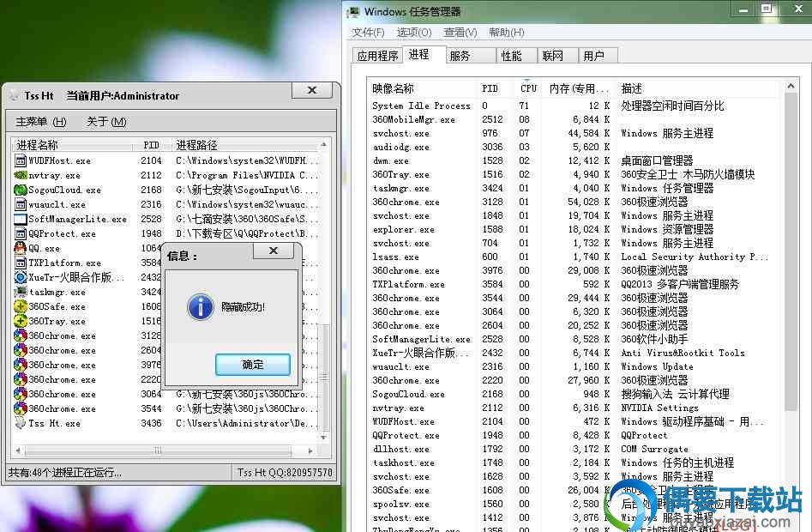Select the XueTr icon in Tss Ht list
The width and height of the screenshot is (812, 532).
tap(21, 277)
